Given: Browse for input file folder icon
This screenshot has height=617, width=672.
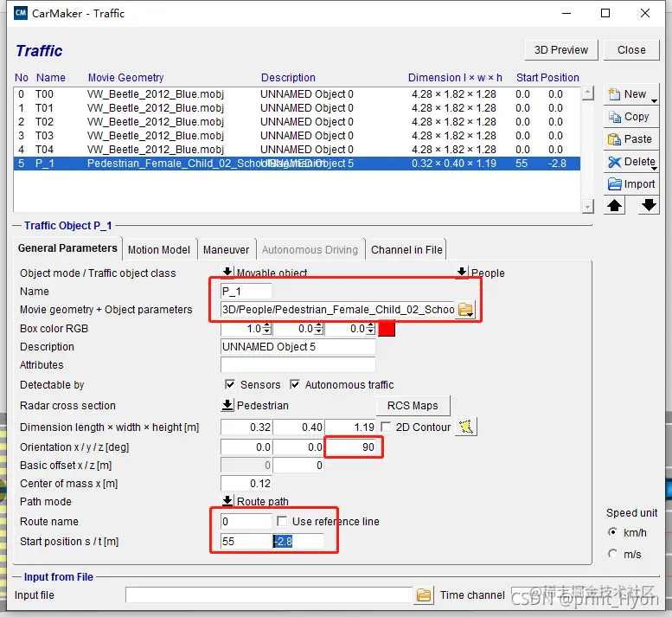Looking at the screenshot, I should click(424, 595).
